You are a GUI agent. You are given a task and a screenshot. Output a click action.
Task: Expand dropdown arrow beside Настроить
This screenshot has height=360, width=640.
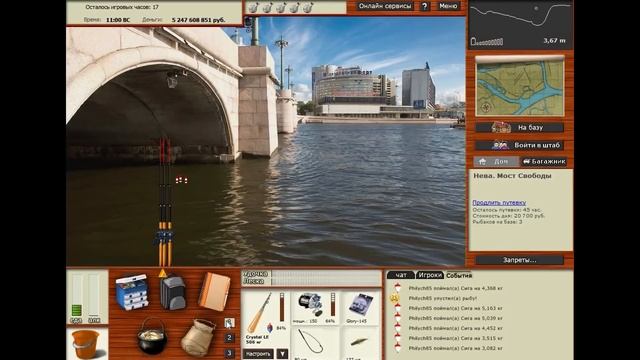[x=282, y=354]
